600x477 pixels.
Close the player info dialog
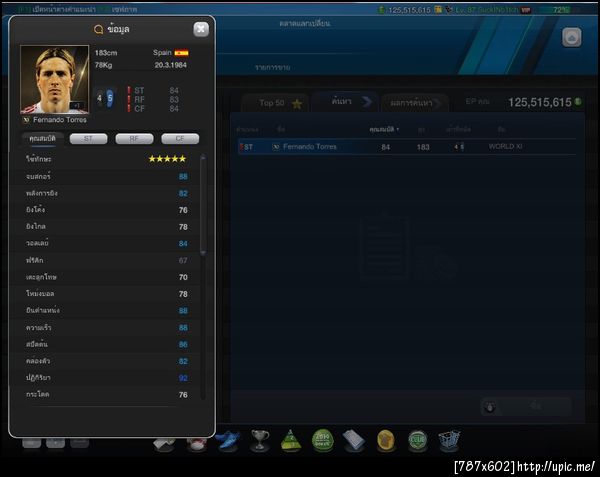201,29
